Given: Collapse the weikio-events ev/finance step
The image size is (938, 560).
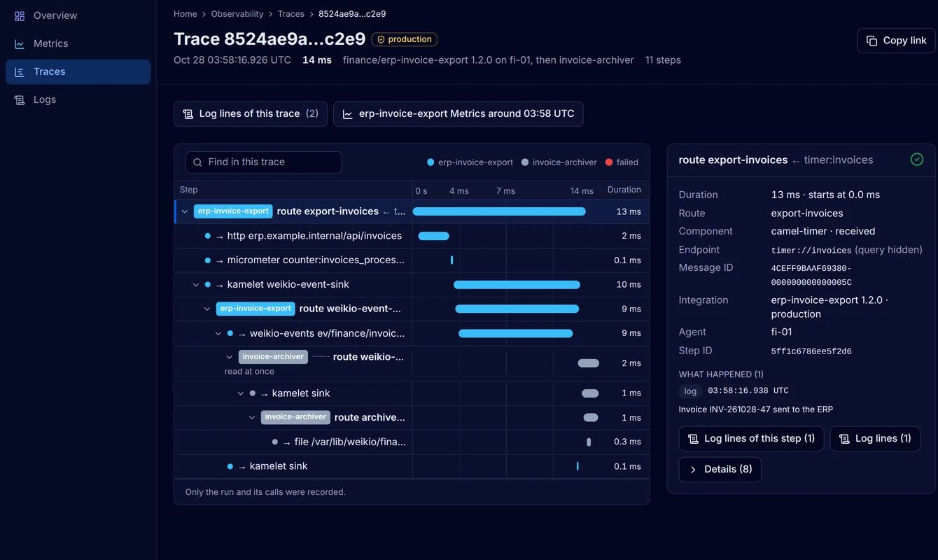Looking at the screenshot, I should pos(218,334).
